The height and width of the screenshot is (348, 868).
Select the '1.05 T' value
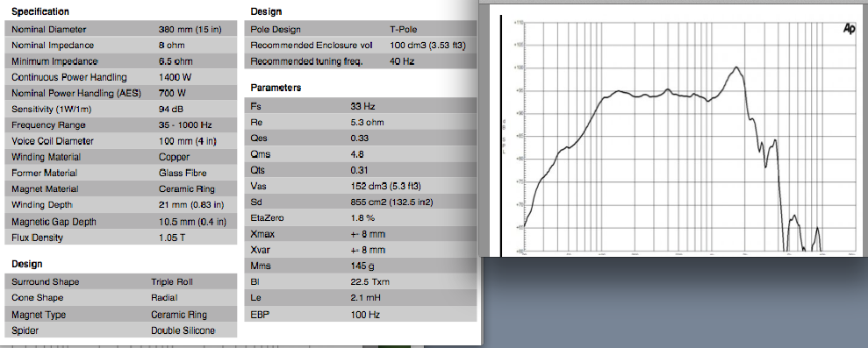(x=173, y=238)
